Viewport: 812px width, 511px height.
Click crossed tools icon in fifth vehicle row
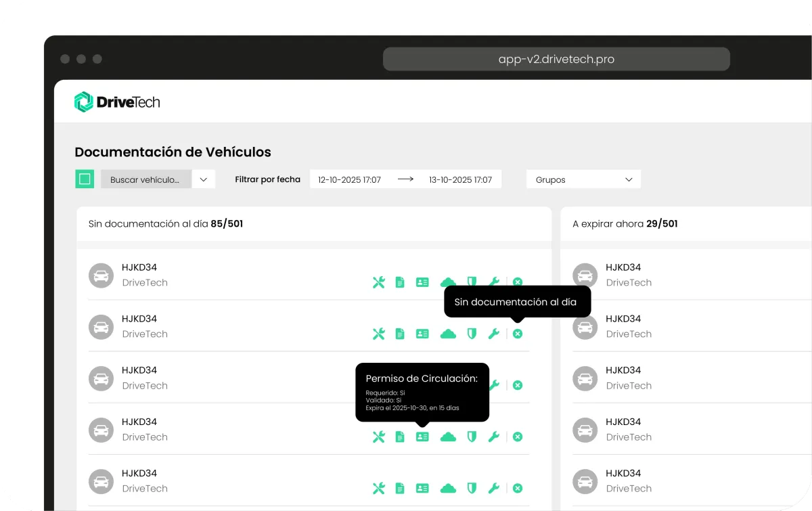click(379, 488)
